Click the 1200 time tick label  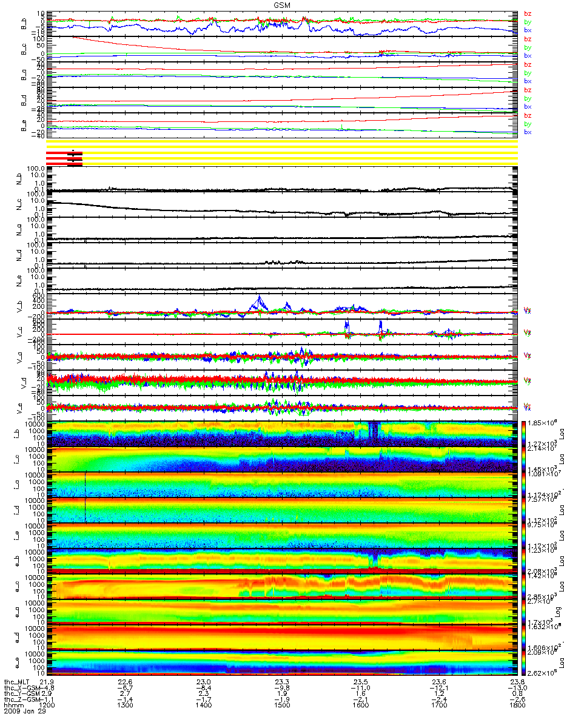point(47,706)
